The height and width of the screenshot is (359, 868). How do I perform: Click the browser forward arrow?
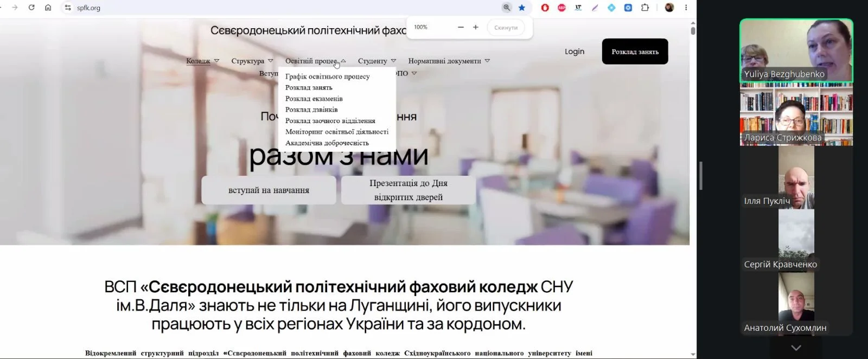15,8
